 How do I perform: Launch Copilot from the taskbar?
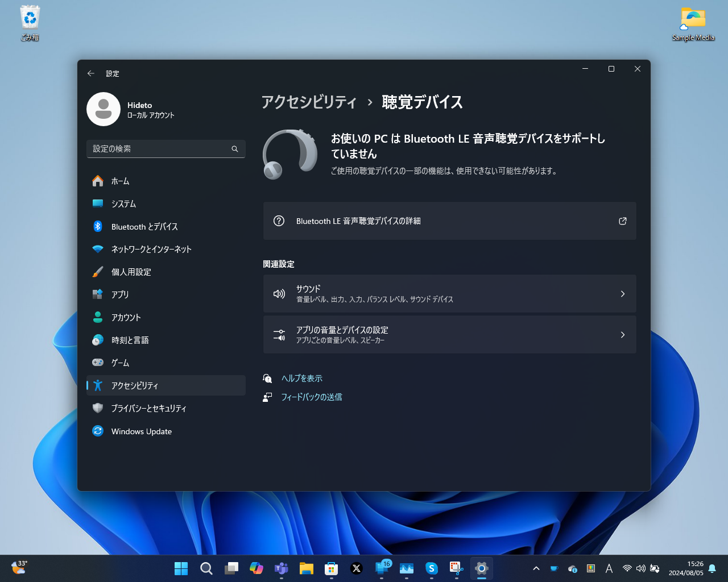[257, 568]
